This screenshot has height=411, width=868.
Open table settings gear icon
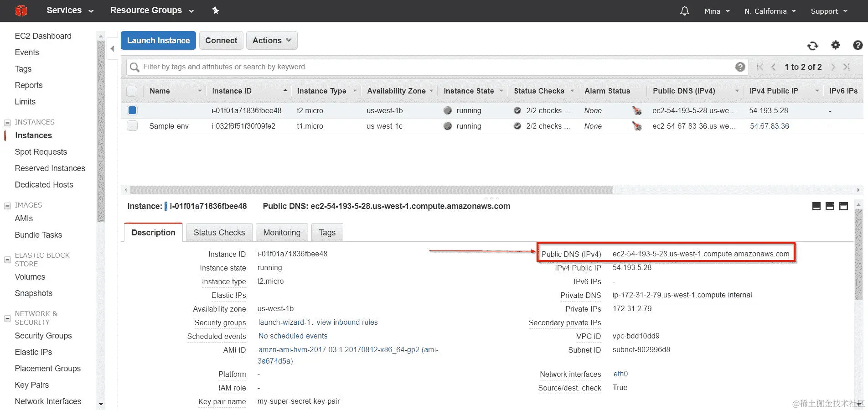835,45
